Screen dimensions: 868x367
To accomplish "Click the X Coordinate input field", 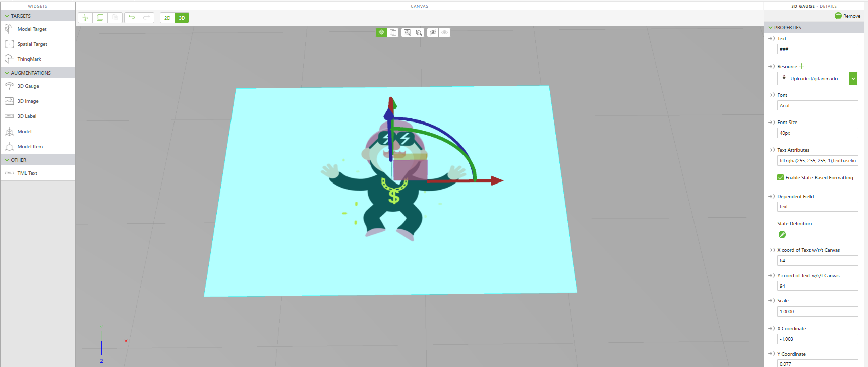I will pyautogui.click(x=818, y=339).
